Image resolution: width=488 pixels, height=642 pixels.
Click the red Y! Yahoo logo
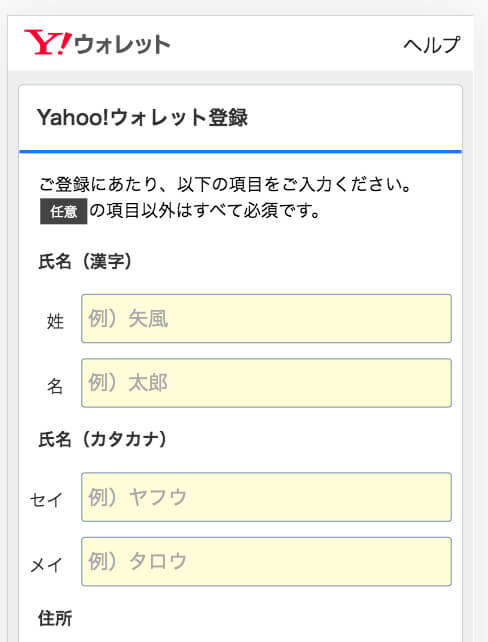pos(48,43)
